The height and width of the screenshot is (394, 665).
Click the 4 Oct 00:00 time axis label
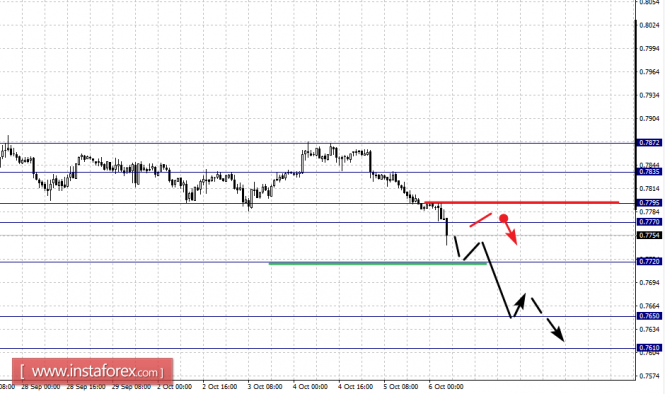[x=310, y=387]
